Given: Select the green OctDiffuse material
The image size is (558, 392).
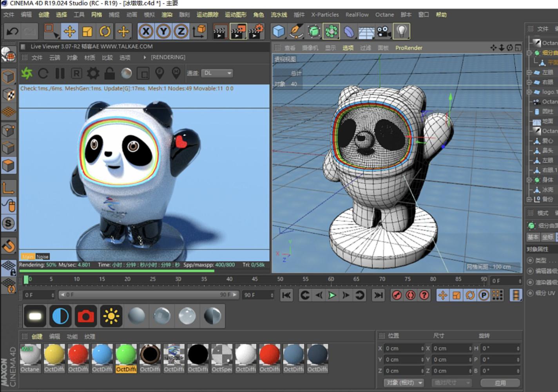Looking at the screenshot, I should (x=126, y=358).
